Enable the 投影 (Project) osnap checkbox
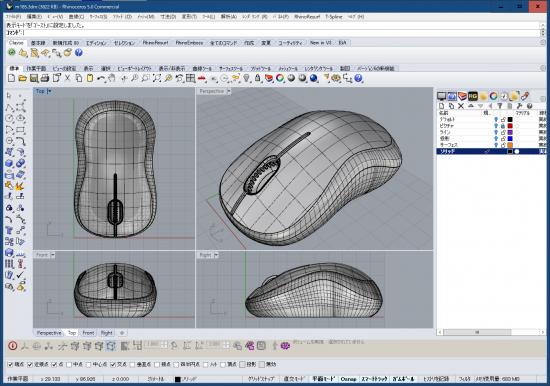550x386 pixels. tap(242, 365)
